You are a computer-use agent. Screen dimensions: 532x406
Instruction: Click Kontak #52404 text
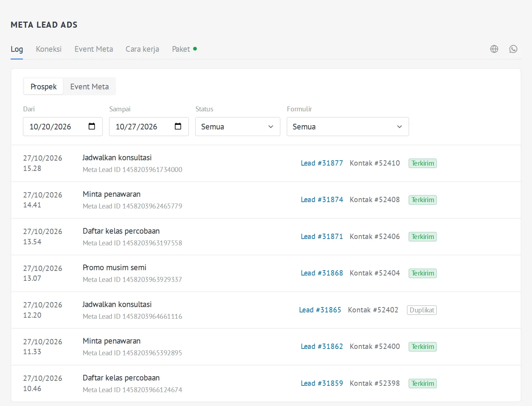pyautogui.click(x=375, y=273)
